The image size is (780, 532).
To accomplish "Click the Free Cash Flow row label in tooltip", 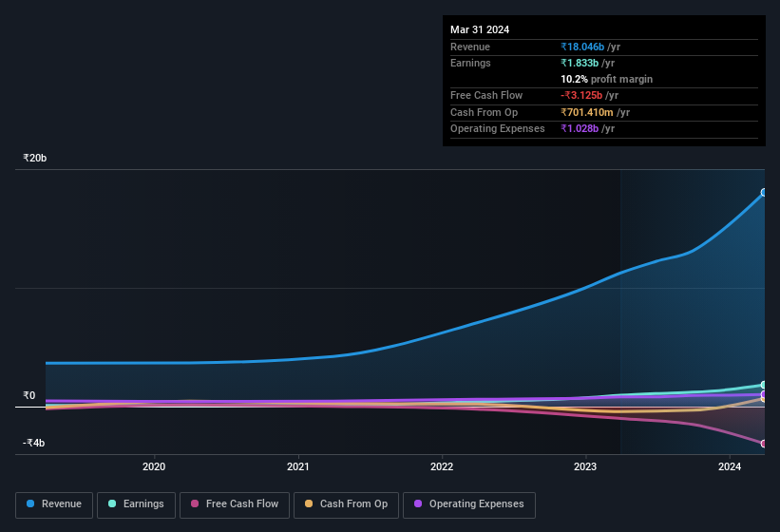I will click(486, 95).
